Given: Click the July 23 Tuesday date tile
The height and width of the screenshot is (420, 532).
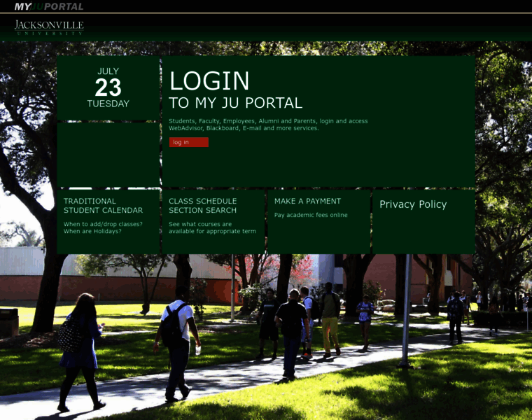Looking at the screenshot, I should pyautogui.click(x=108, y=88).
